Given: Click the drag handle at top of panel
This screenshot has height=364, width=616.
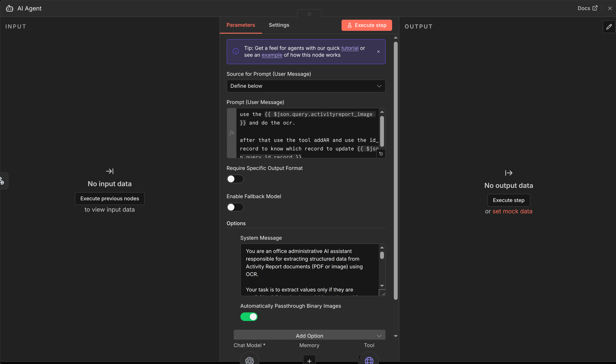Looking at the screenshot, I should [x=309, y=14].
